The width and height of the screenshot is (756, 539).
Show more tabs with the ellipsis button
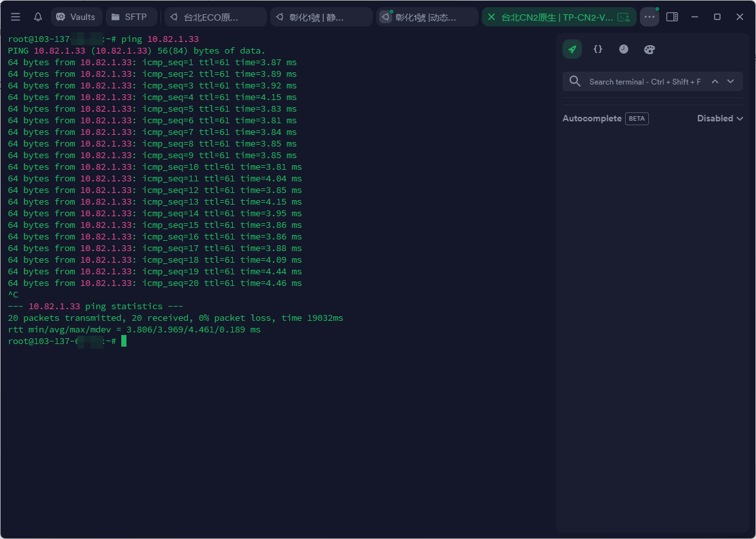(650, 17)
